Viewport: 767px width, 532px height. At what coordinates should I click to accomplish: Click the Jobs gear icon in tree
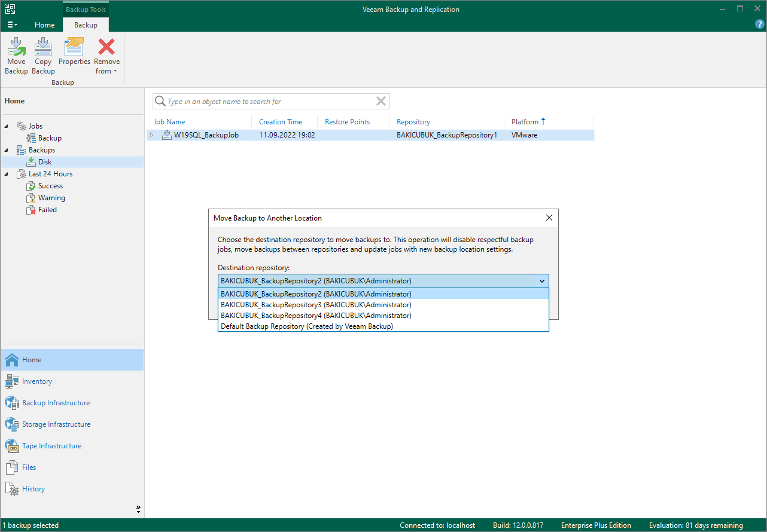pos(21,126)
